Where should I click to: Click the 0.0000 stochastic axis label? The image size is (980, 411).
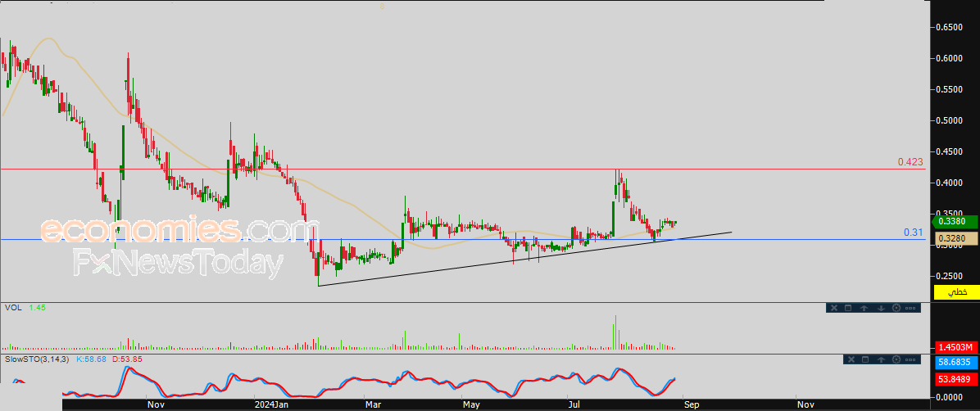[949, 396]
